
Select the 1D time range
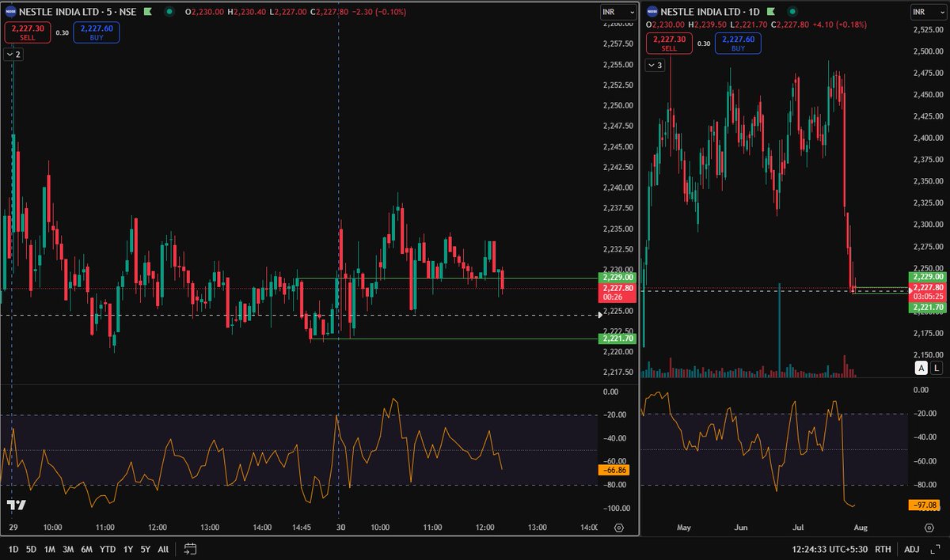[12, 548]
